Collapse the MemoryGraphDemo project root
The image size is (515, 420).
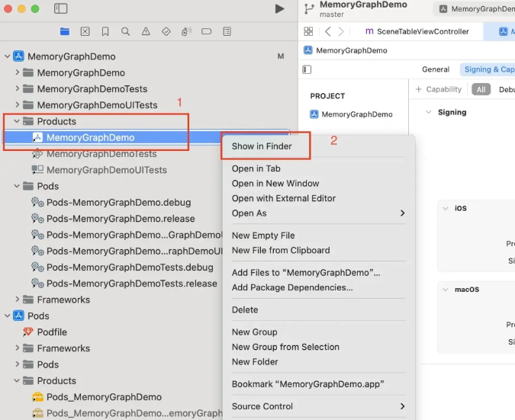pos(7,56)
